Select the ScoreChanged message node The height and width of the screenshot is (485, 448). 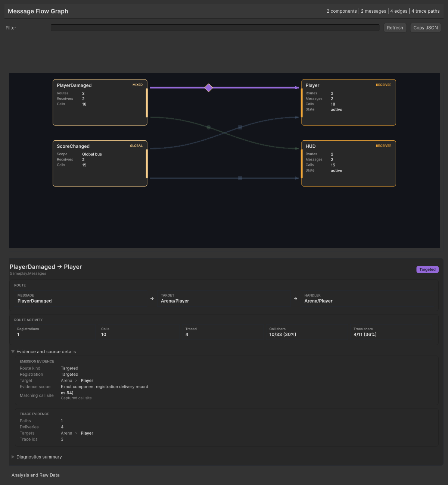pos(100,163)
